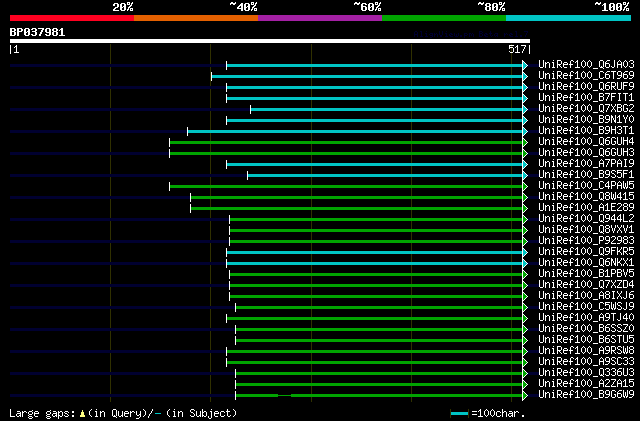The image size is (640, 421).
Task: Click the UniRef100_Q6JA03 label
Action: [x=586, y=65]
